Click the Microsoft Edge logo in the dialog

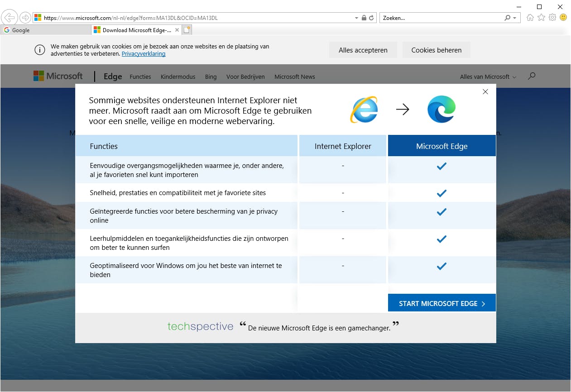(441, 109)
